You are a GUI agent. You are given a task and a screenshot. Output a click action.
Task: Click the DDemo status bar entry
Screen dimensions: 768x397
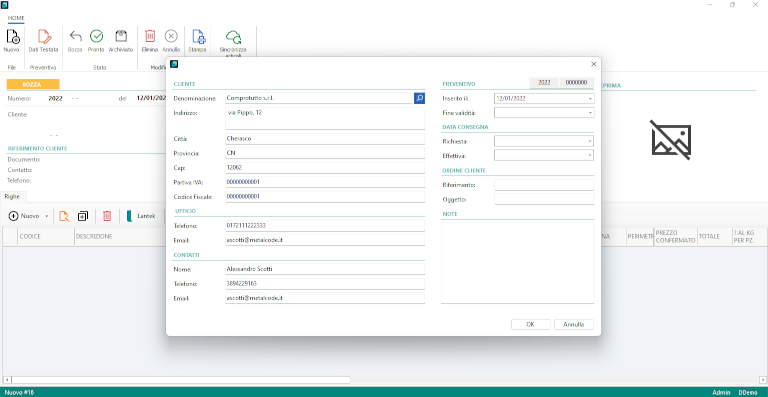point(748,393)
